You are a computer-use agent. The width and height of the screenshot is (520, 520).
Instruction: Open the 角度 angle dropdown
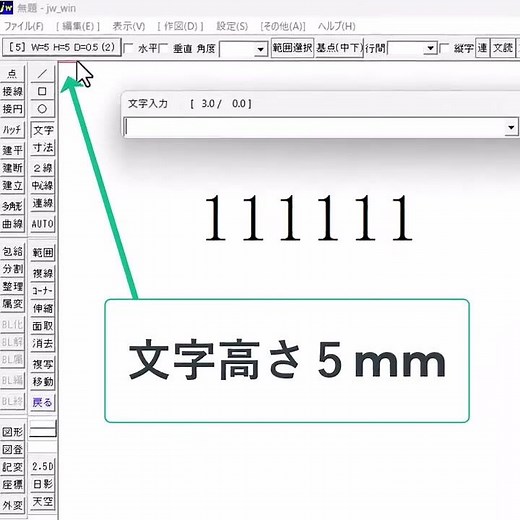point(260,49)
